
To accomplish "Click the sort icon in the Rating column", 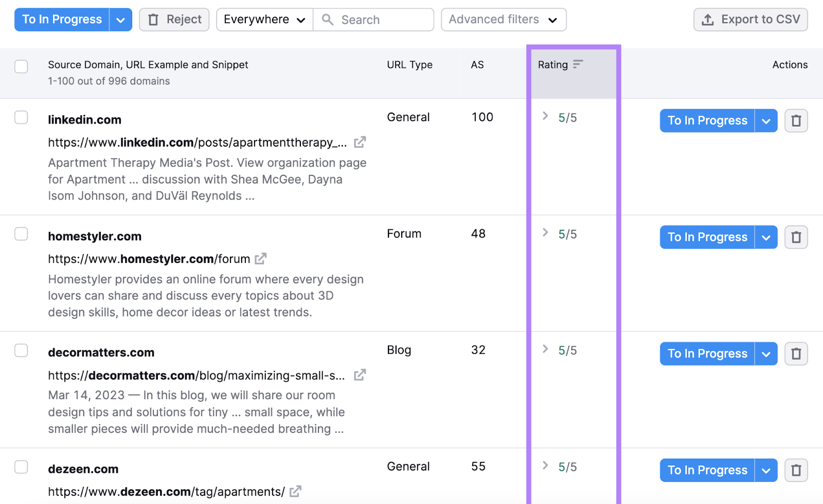I will (579, 64).
